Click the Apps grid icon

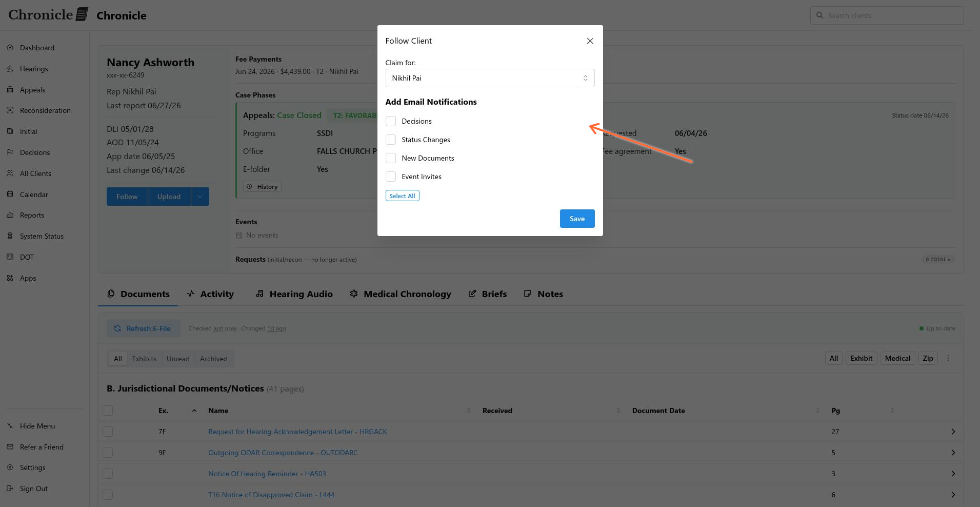click(10, 278)
